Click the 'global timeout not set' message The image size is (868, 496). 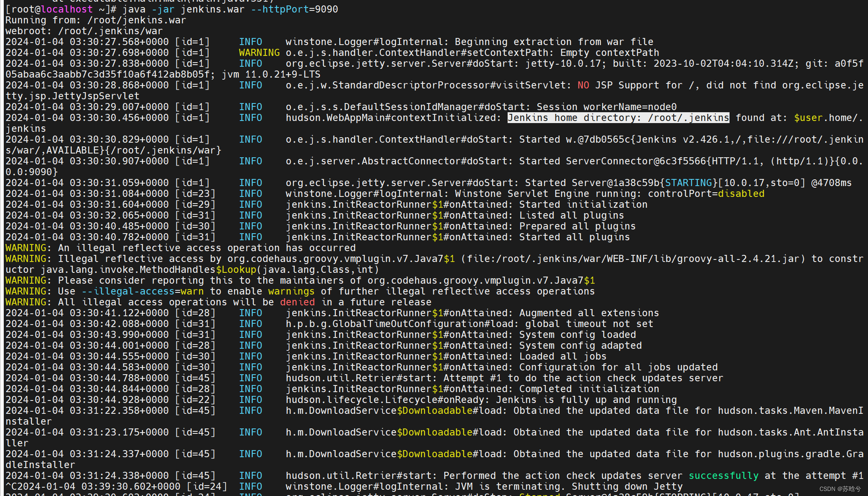(x=589, y=324)
